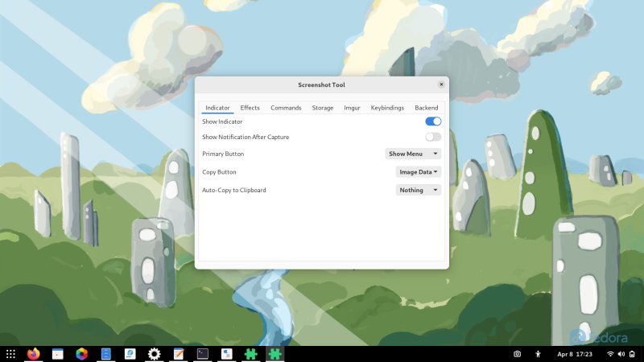Open the app grid launcher
644x362 pixels.
tap(10, 354)
